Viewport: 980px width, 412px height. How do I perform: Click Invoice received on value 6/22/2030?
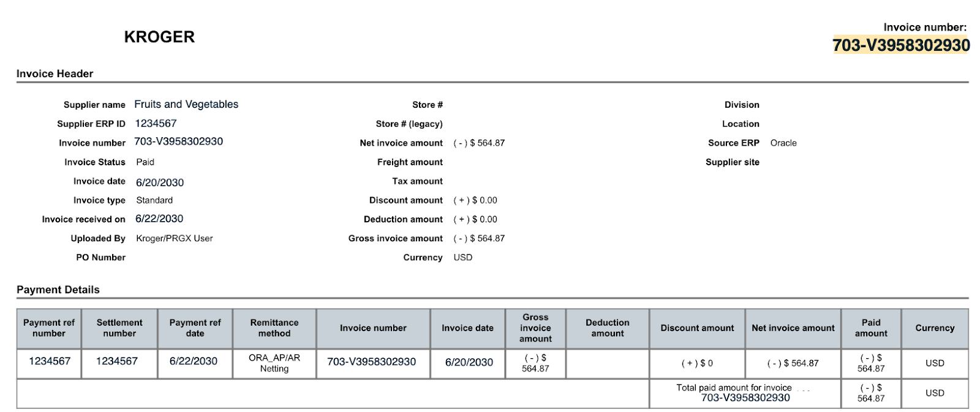coord(159,219)
